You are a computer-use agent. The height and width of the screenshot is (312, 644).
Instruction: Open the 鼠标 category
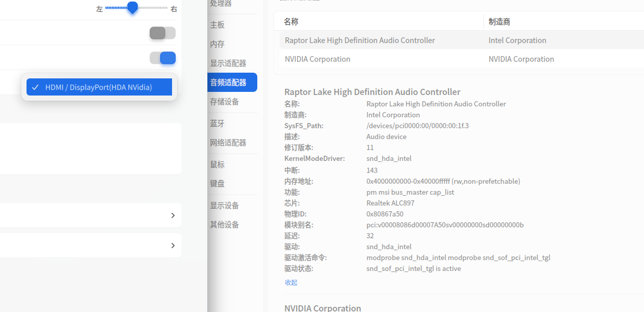(x=217, y=165)
